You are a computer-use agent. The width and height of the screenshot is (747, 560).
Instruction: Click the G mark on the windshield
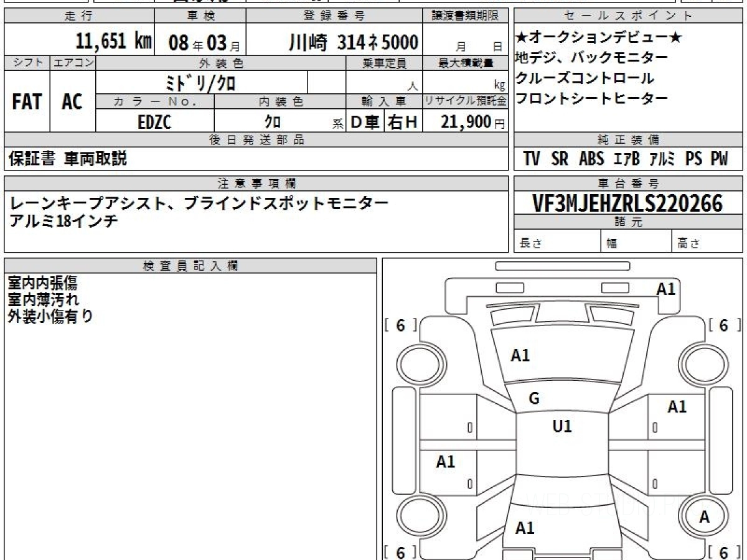pyautogui.click(x=534, y=399)
